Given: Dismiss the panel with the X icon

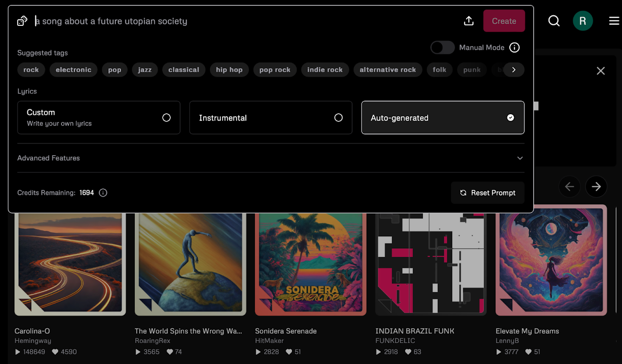Looking at the screenshot, I should (601, 71).
